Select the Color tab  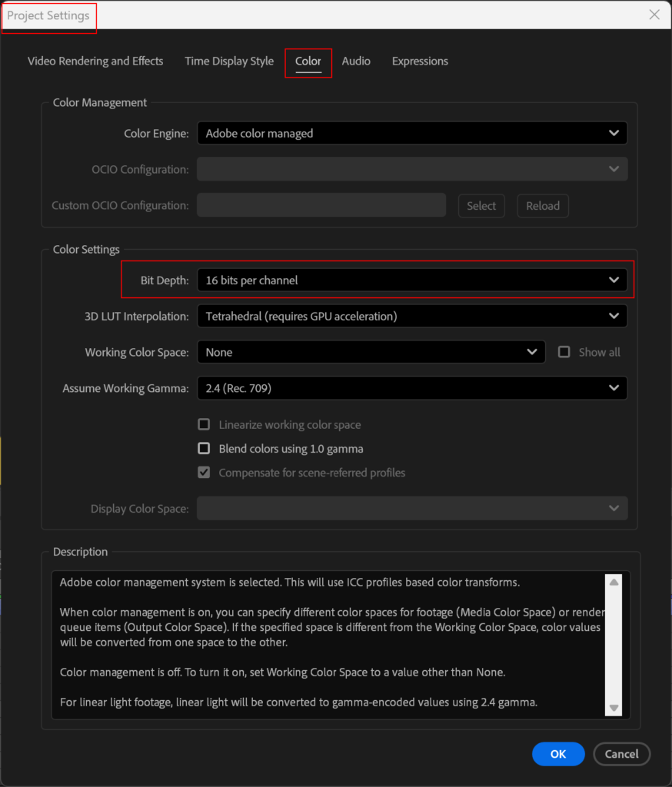point(308,61)
